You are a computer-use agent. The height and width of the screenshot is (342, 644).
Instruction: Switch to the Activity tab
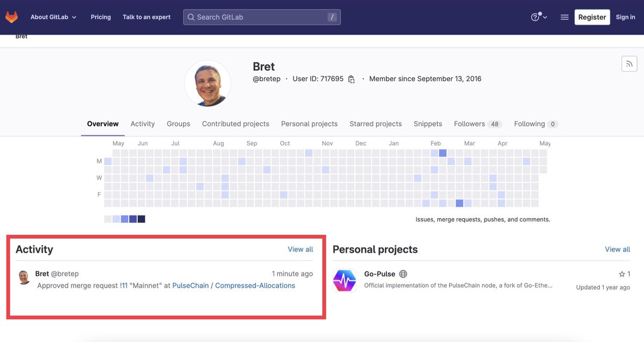[x=143, y=124]
